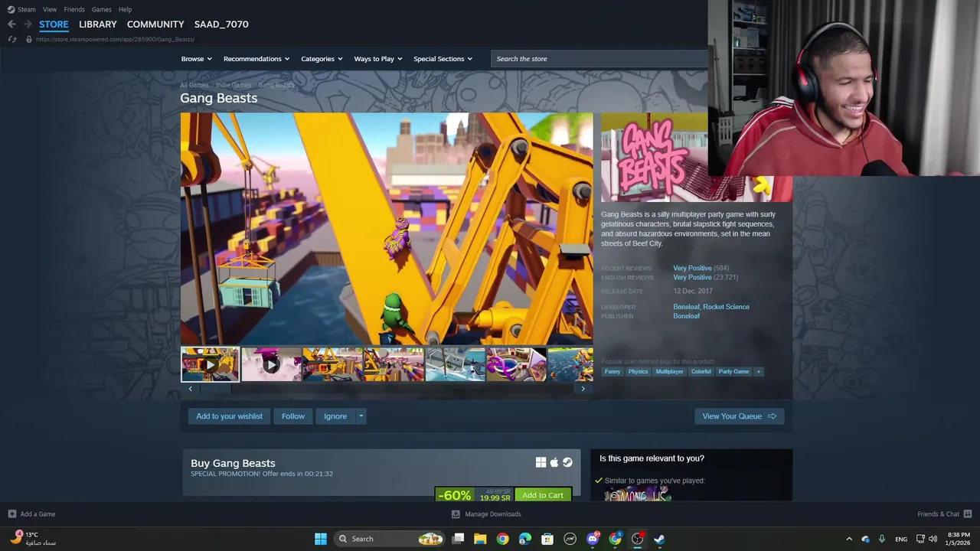Expand the Recommendations dropdown
Viewport: 980px width, 551px height.
256,59
